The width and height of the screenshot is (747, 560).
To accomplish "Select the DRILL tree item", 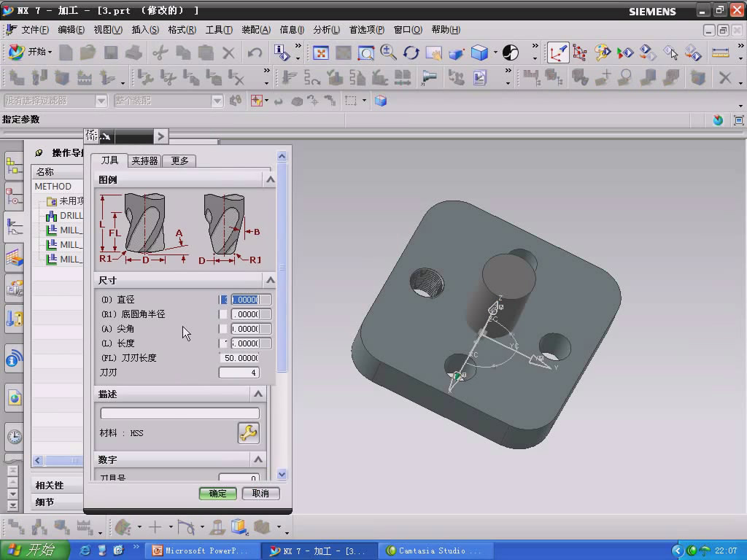I will pyautogui.click(x=64, y=216).
